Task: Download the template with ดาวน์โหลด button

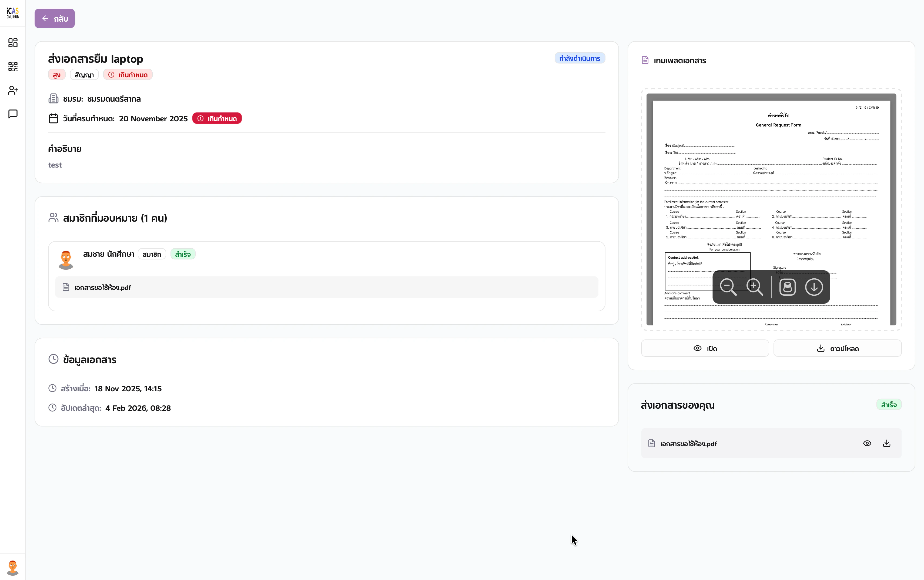Action: pyautogui.click(x=837, y=348)
